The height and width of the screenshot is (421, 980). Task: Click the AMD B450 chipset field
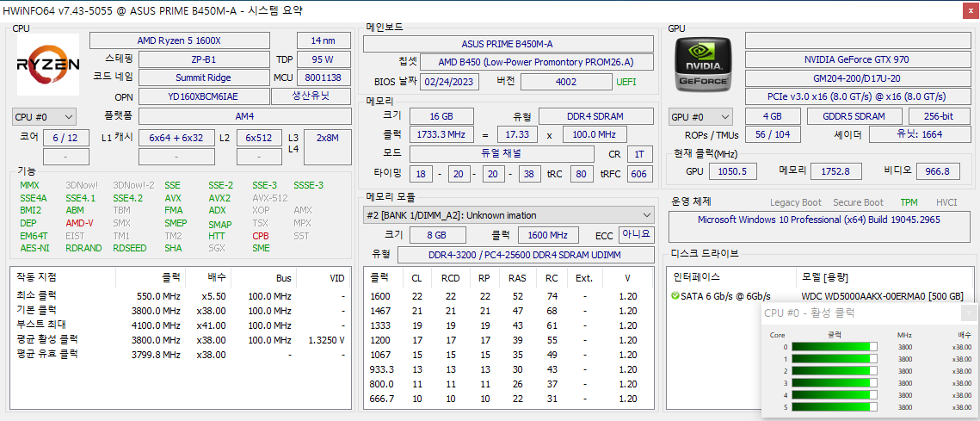[537, 62]
